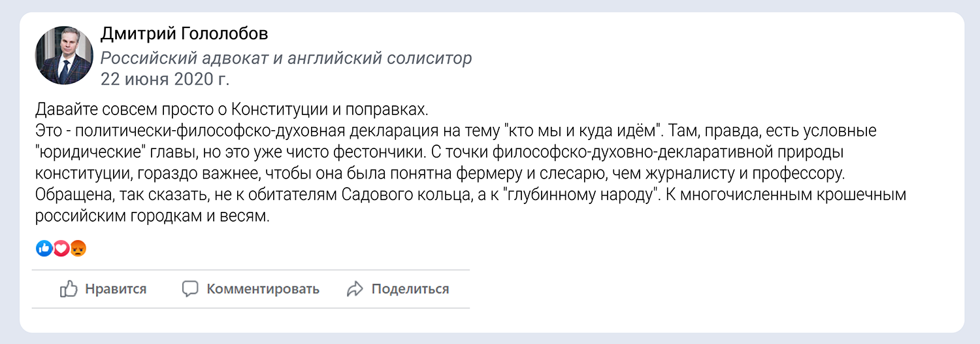
Task: Click the share arrow icon
Action: pyautogui.click(x=355, y=289)
